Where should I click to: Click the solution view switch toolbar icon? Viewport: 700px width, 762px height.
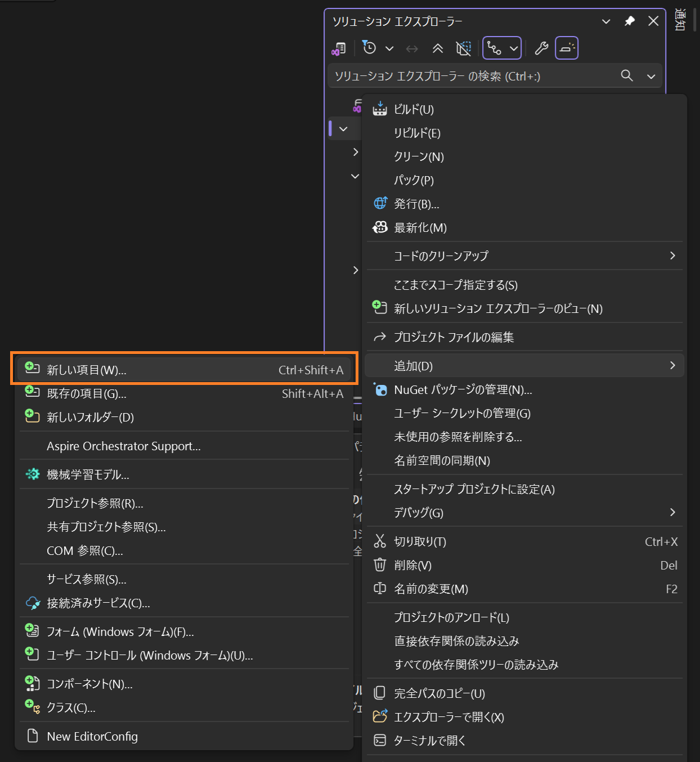point(339,49)
